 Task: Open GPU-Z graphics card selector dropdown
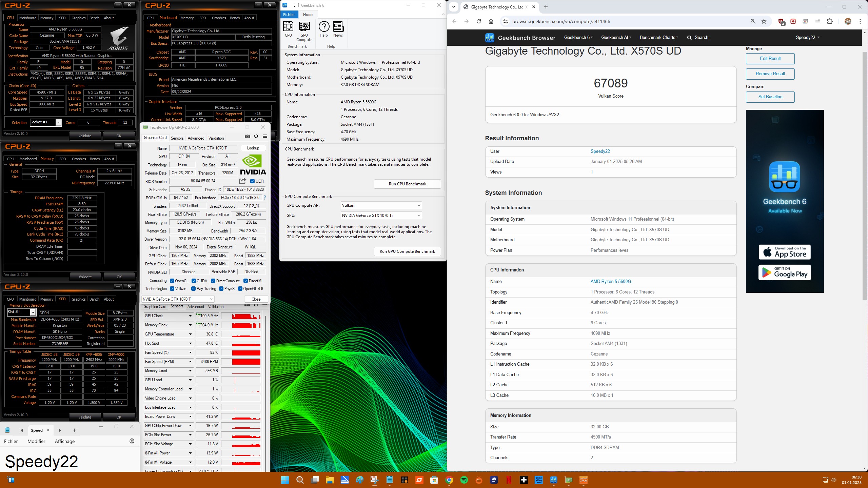[178, 299]
